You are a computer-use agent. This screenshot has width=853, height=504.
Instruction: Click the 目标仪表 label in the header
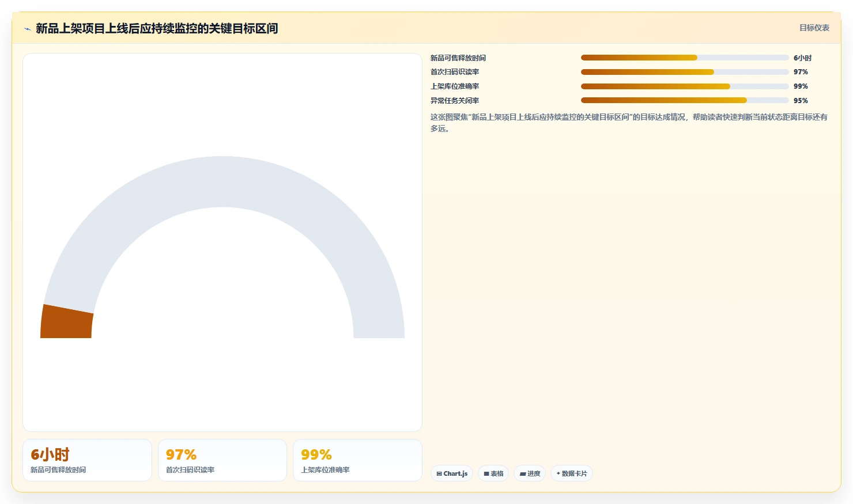[814, 28]
